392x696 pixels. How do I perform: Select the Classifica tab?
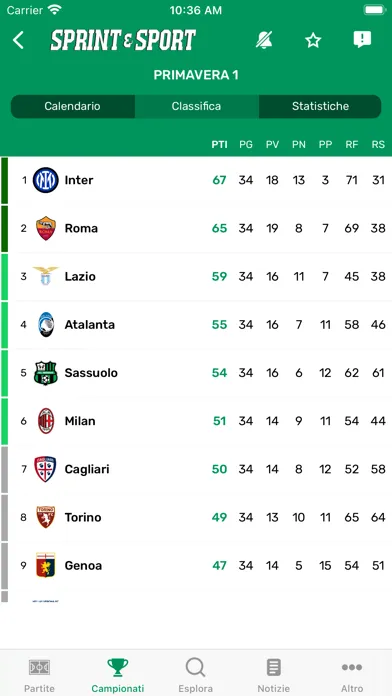point(196,107)
